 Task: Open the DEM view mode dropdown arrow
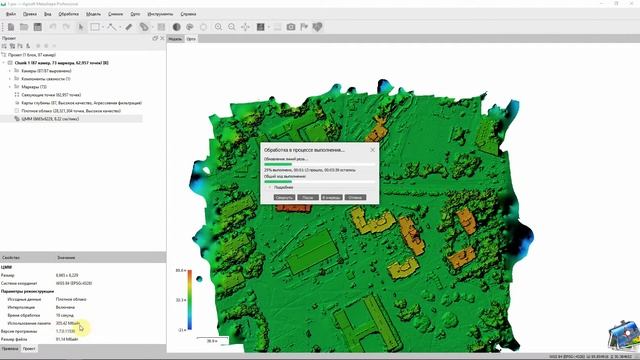point(269,27)
